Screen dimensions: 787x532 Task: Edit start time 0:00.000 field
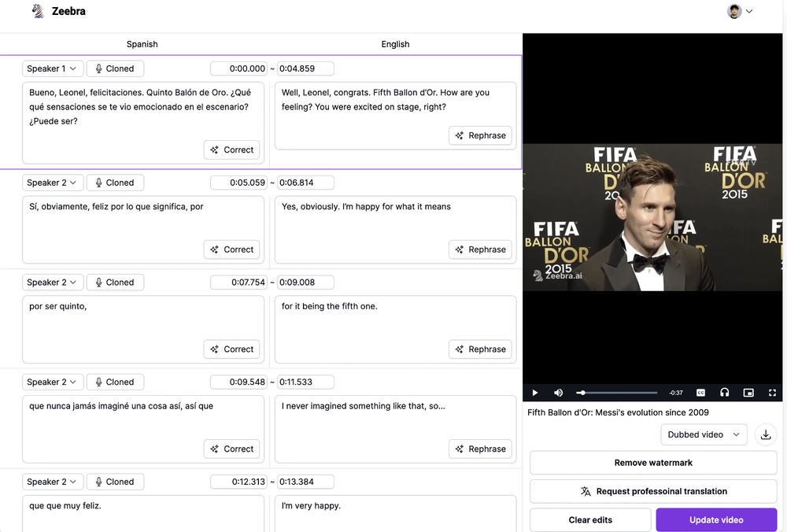coord(239,68)
